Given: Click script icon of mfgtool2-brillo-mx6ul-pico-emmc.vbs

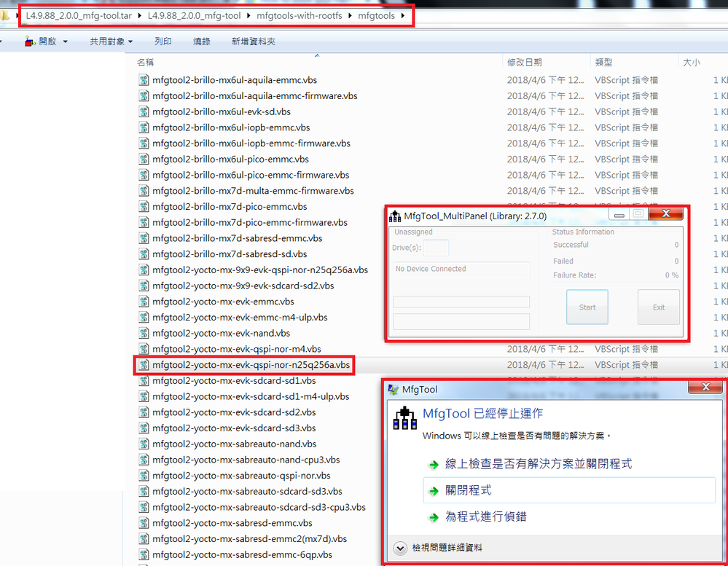Looking at the screenshot, I should tap(144, 159).
